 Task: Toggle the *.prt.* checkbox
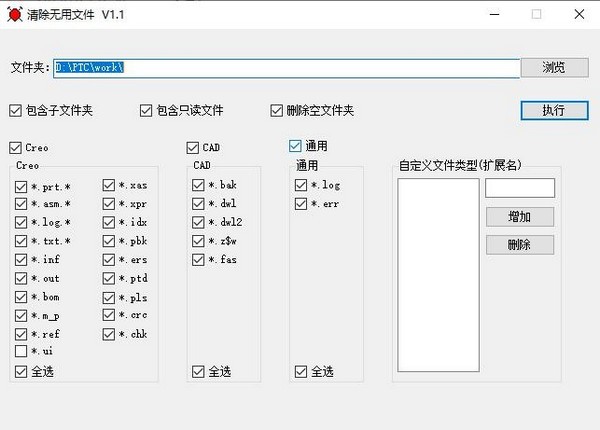coord(21,187)
